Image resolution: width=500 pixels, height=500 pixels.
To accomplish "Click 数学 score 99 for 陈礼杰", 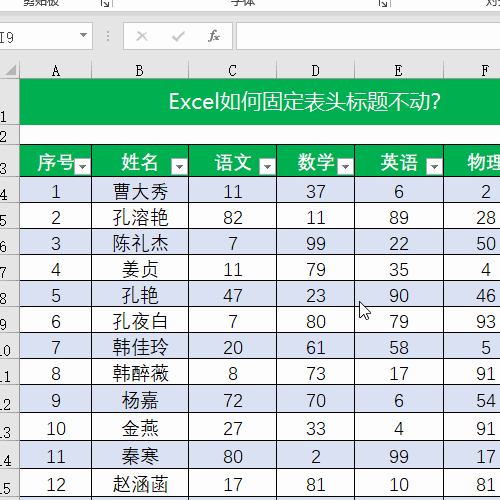I will tap(316, 242).
